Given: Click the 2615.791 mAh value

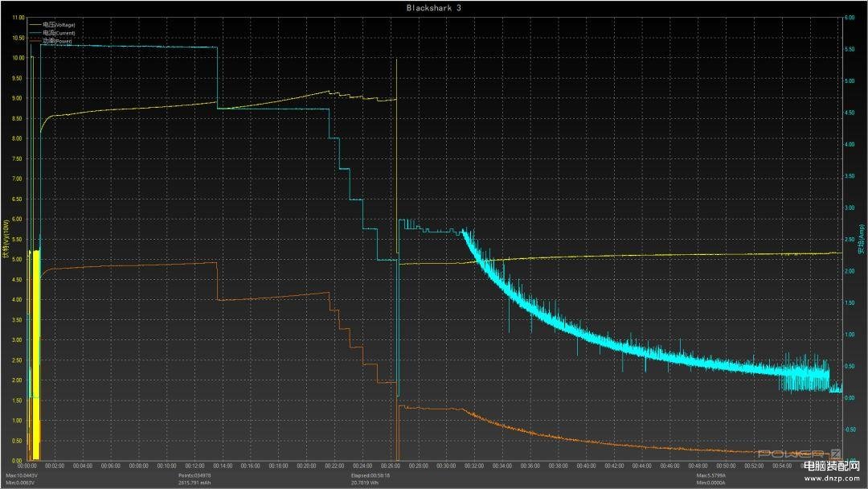Looking at the screenshot, I should pyautogui.click(x=194, y=483).
